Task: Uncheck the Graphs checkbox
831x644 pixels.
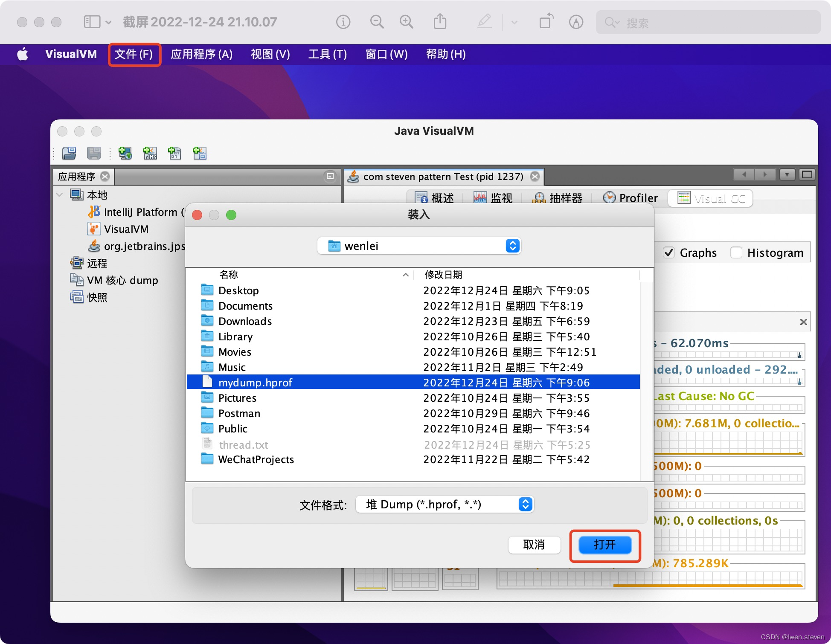Action: tap(669, 252)
